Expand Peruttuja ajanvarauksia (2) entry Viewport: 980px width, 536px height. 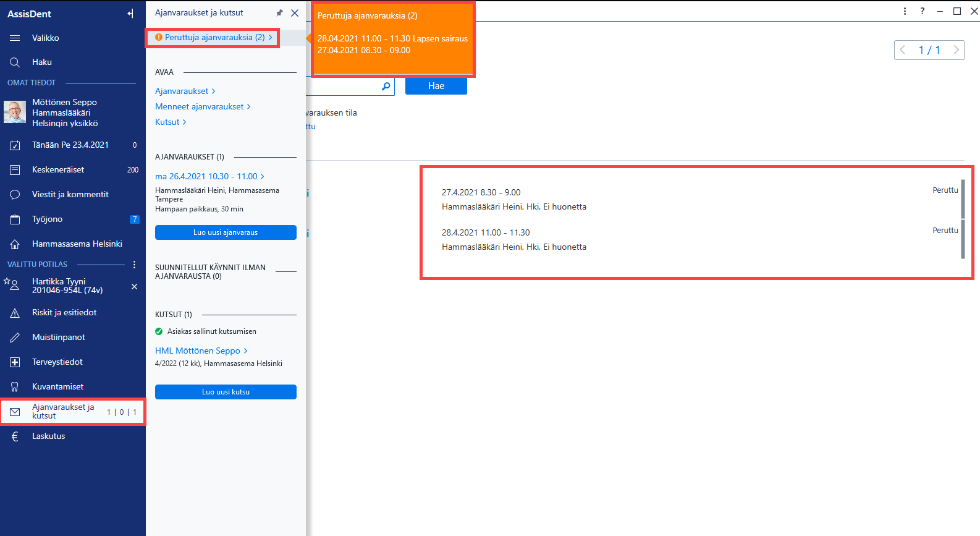coord(213,38)
